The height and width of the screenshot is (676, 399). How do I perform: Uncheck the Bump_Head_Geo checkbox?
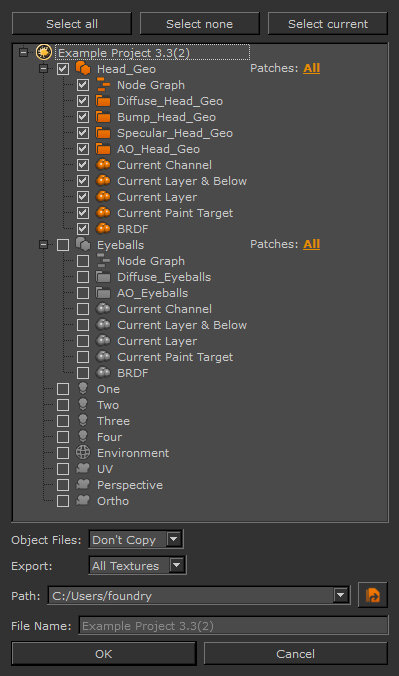point(83,117)
